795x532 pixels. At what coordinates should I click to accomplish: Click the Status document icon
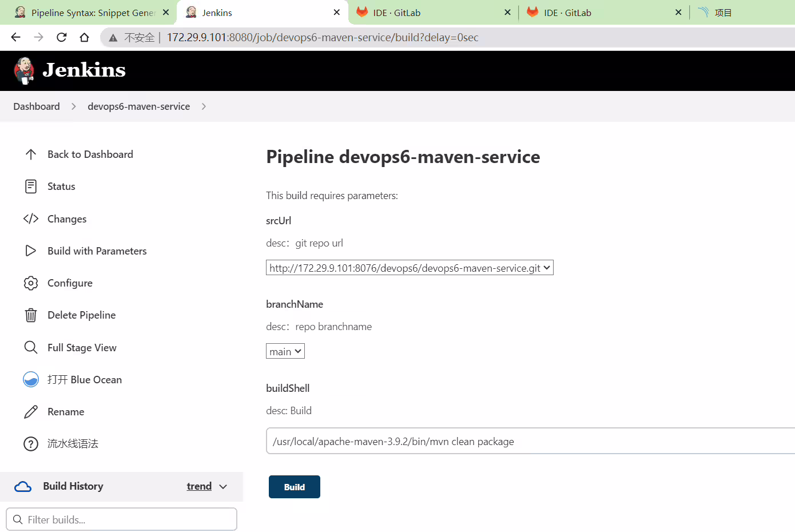31,186
